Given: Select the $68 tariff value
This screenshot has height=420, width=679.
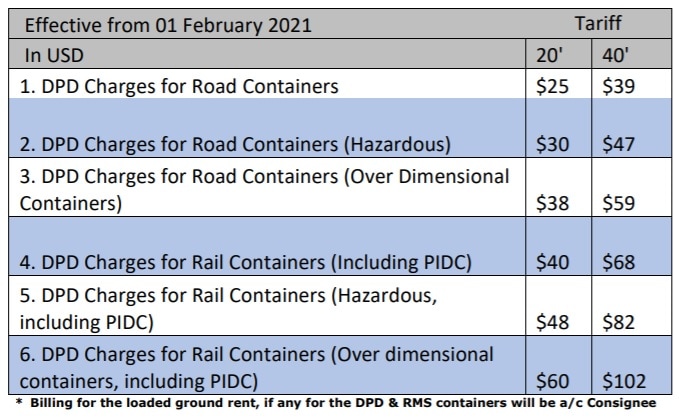Looking at the screenshot, I should point(621,263).
